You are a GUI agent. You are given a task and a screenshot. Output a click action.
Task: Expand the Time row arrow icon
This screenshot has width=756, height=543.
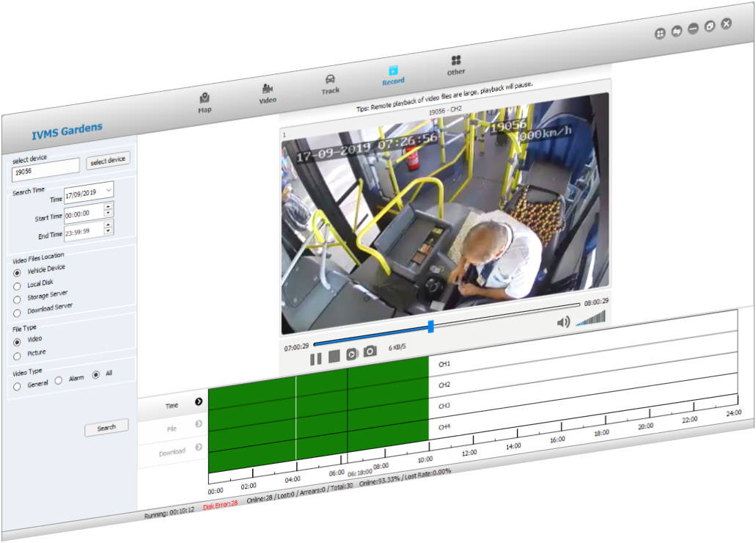(x=199, y=401)
